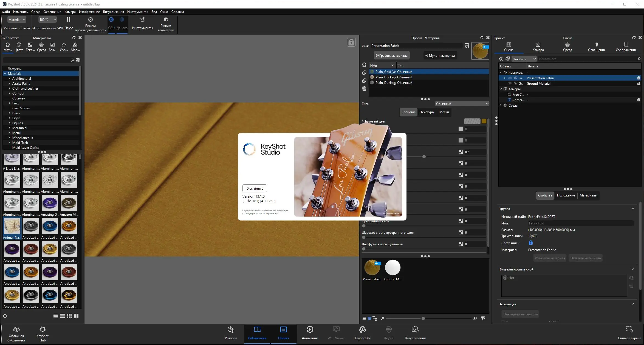This screenshot has width=644, height=345.
Task: Click the base color yellow swatch
Action: point(484,121)
